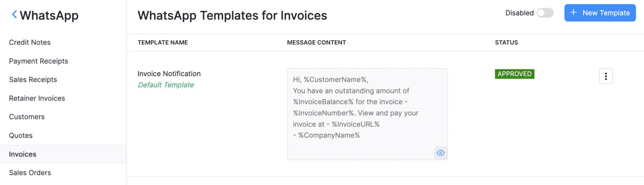Image resolution: width=644 pixels, height=185 pixels.
Task: Toggle the Disabled switch for invoice templates
Action: [x=545, y=13]
